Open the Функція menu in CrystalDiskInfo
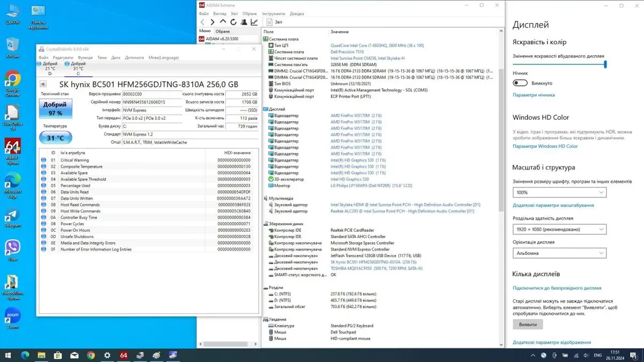This screenshot has height=362, width=644. pyautogui.click(x=85, y=57)
